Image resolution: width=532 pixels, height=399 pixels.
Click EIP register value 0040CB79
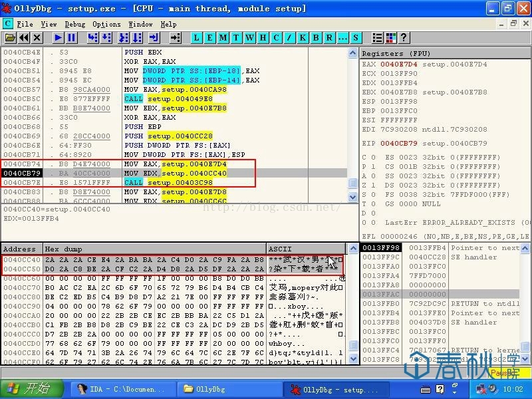(x=399, y=143)
